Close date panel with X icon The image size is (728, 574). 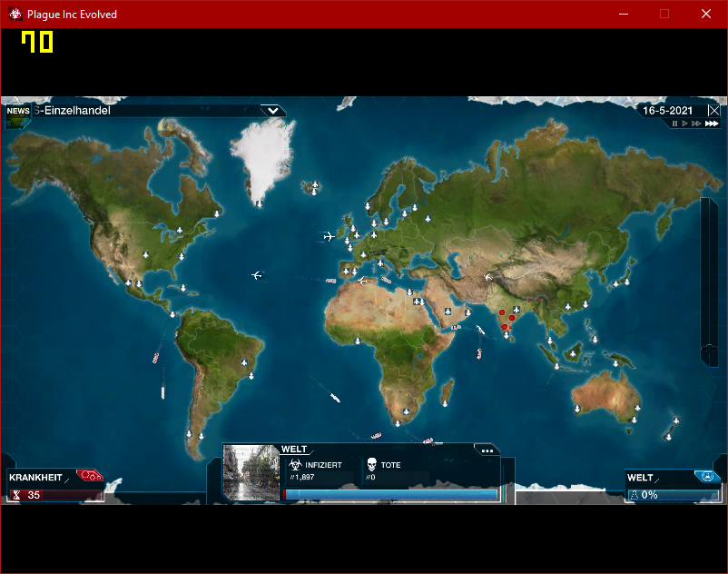pyautogui.click(x=714, y=111)
